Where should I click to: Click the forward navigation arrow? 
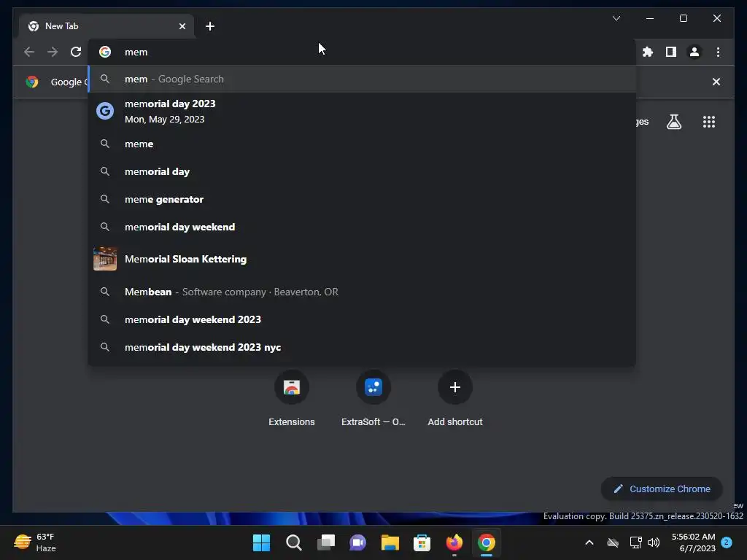53,52
